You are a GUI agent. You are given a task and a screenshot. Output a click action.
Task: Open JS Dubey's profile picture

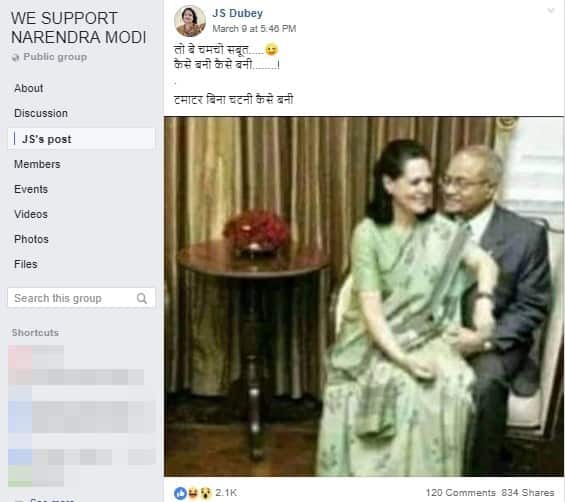190,21
